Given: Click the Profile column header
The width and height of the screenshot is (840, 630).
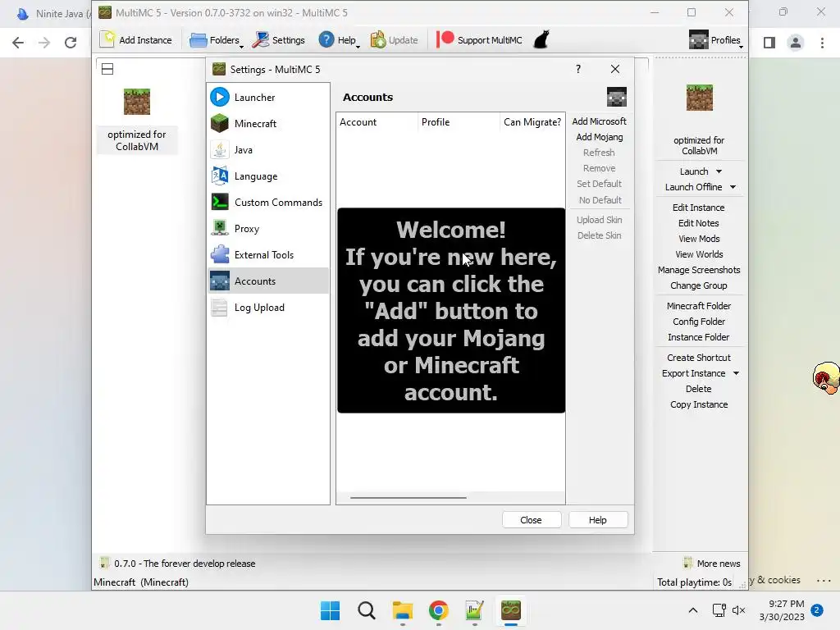Looking at the screenshot, I should click(459, 122).
